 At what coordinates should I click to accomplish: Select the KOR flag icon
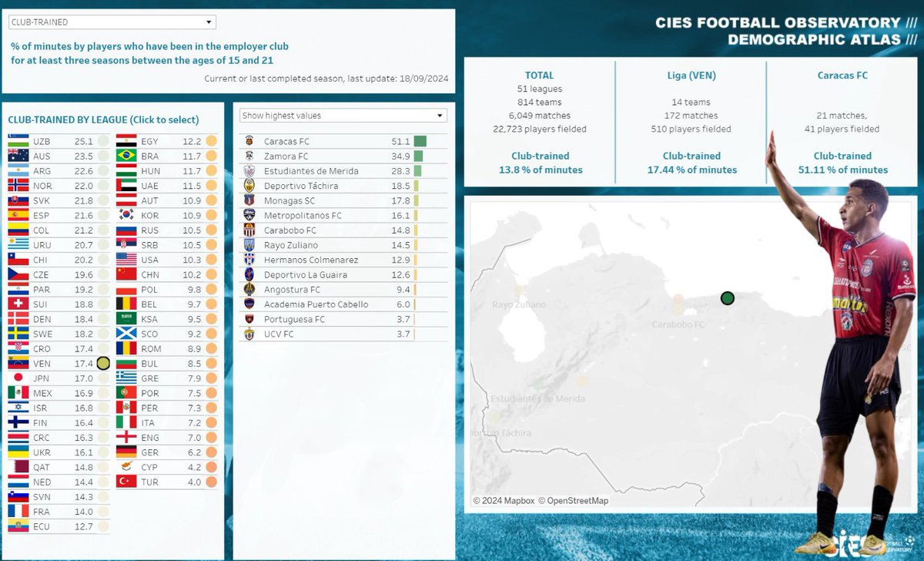(x=126, y=215)
